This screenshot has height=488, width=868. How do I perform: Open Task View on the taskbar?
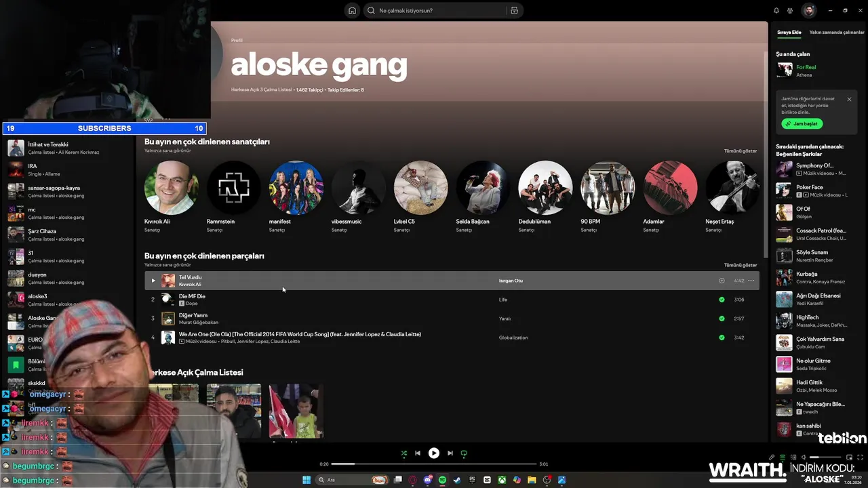(x=398, y=480)
